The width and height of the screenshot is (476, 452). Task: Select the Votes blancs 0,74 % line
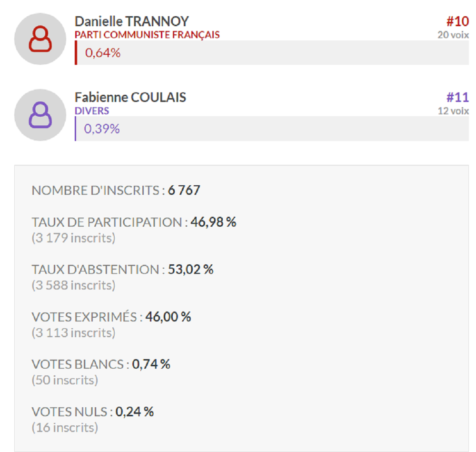[x=101, y=364]
